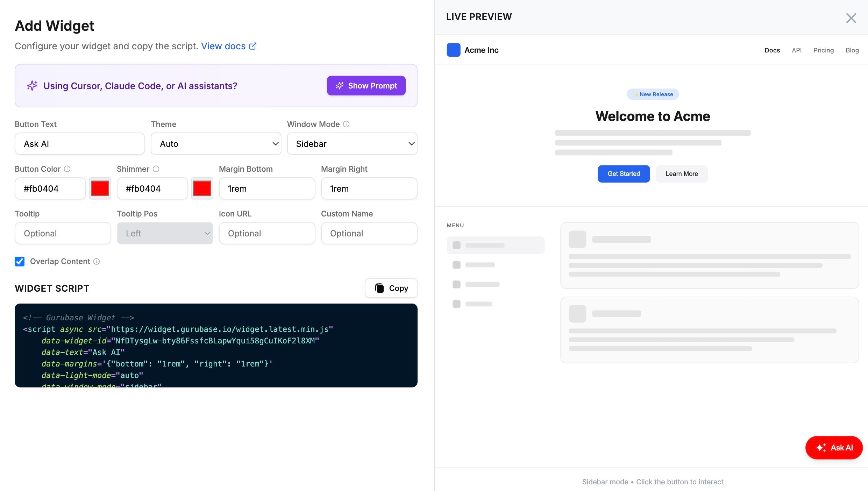Click the Window Mode info icon
Image resolution: width=868 pixels, height=491 pixels.
[346, 124]
